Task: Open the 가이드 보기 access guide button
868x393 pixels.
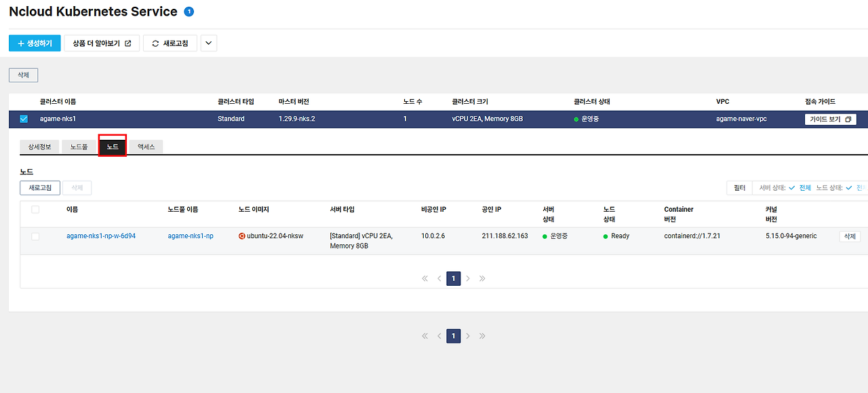Action: [830, 119]
